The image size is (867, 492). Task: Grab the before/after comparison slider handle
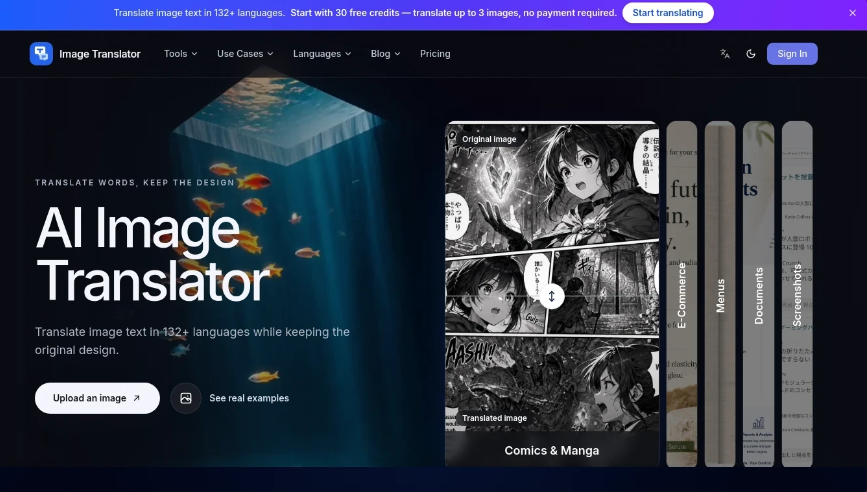pos(551,296)
